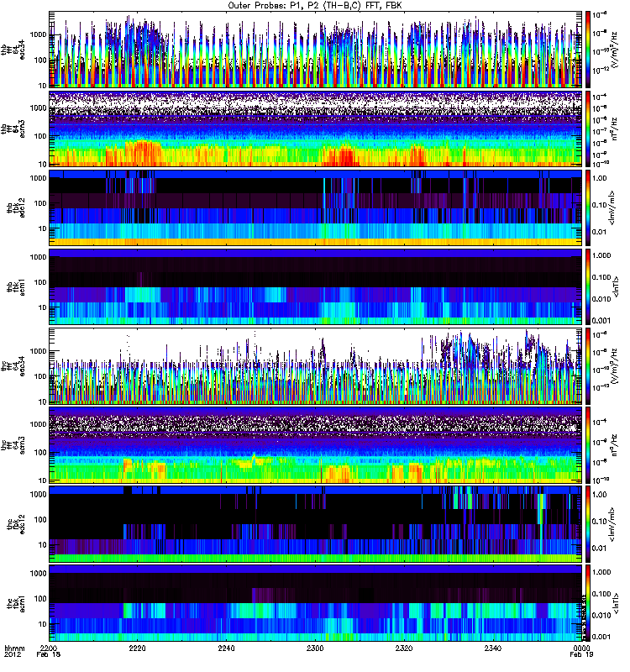Click the 10 tick on thc fbk scm1 y-axis
Screen dimensions: 630x672
point(42,624)
